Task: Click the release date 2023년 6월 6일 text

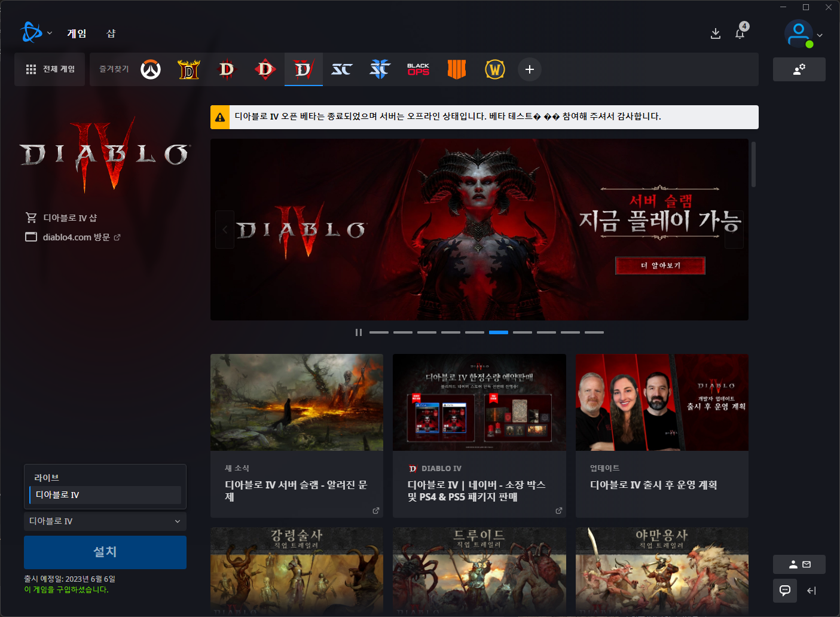Action: (90, 579)
